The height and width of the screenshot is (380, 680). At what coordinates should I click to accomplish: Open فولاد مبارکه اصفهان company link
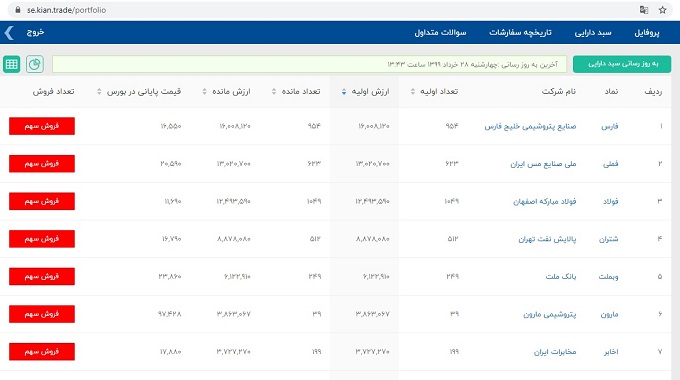click(x=545, y=201)
